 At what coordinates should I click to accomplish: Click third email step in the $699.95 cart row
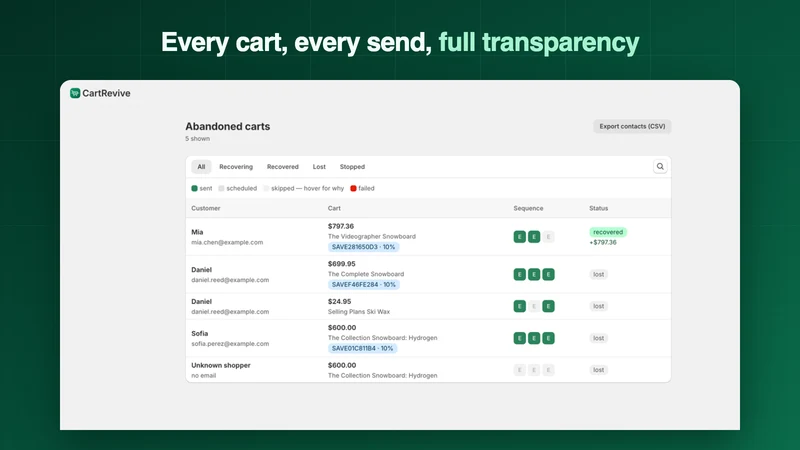point(548,274)
